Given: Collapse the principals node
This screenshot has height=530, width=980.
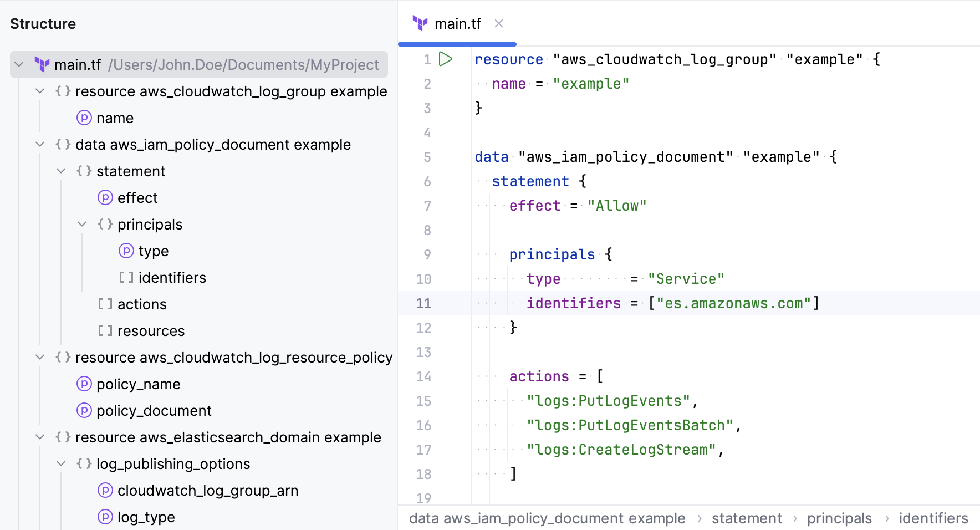Looking at the screenshot, I should point(82,224).
